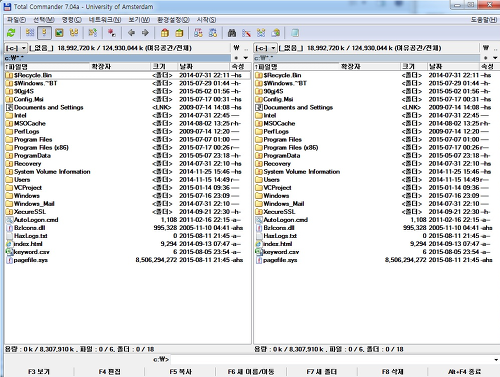
Task: Click the F5 복사 copy button
Action: click(x=180, y=372)
